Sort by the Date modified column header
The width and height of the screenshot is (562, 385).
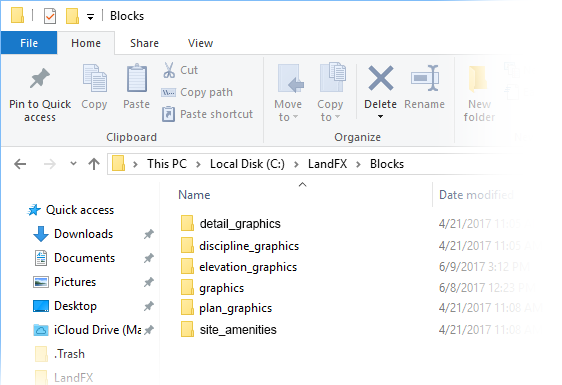click(x=476, y=195)
